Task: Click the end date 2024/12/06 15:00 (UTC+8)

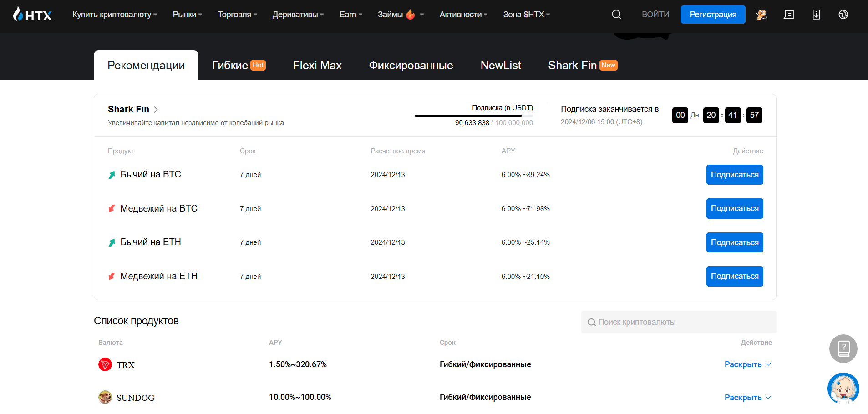Action: [601, 122]
